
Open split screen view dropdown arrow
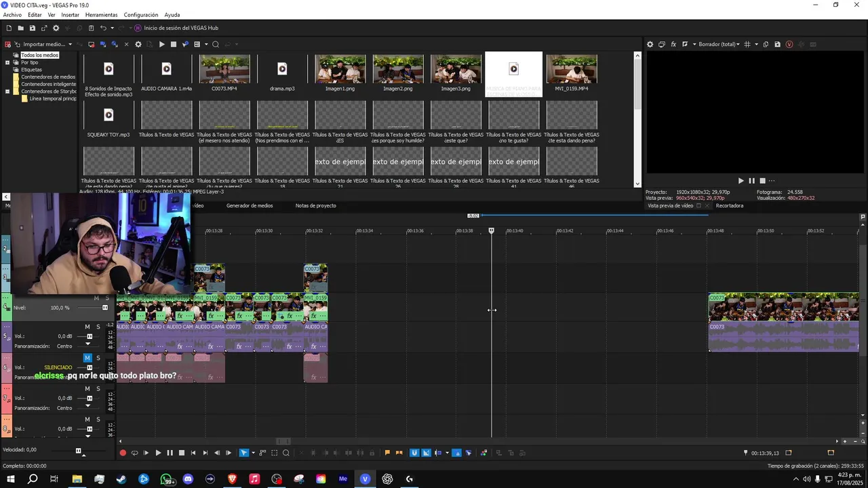[694, 44]
